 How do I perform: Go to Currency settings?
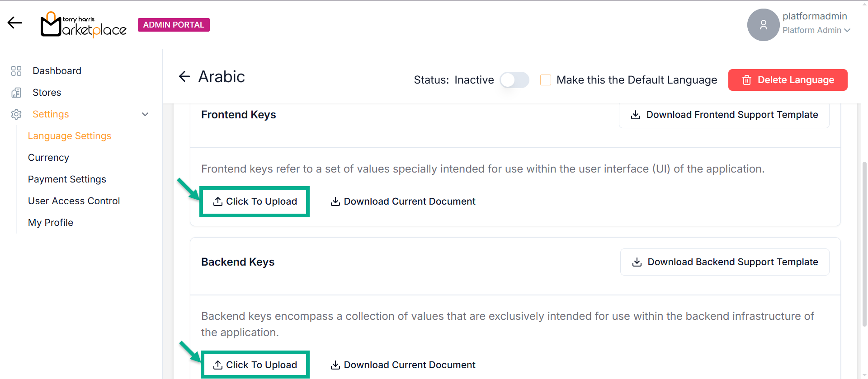point(48,158)
